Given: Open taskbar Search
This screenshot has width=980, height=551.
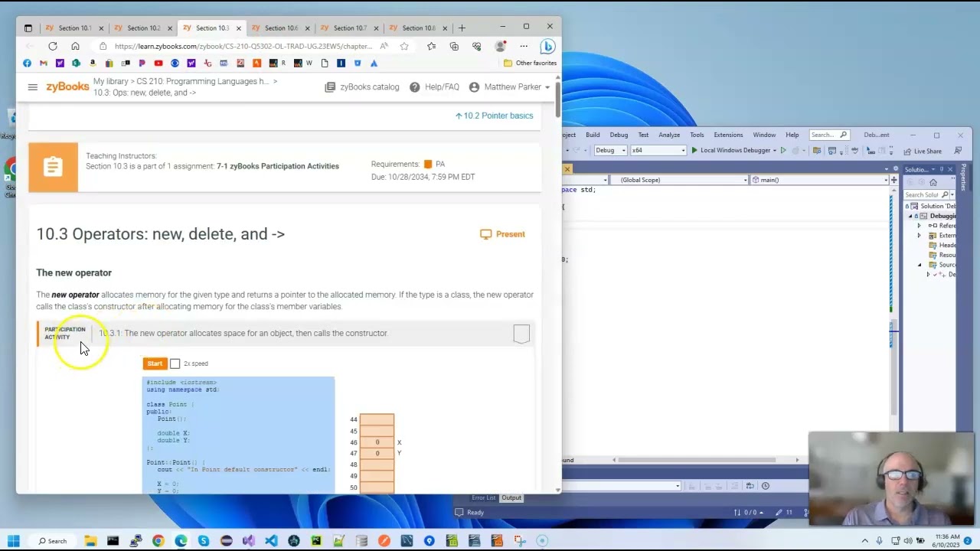Looking at the screenshot, I should [53, 541].
